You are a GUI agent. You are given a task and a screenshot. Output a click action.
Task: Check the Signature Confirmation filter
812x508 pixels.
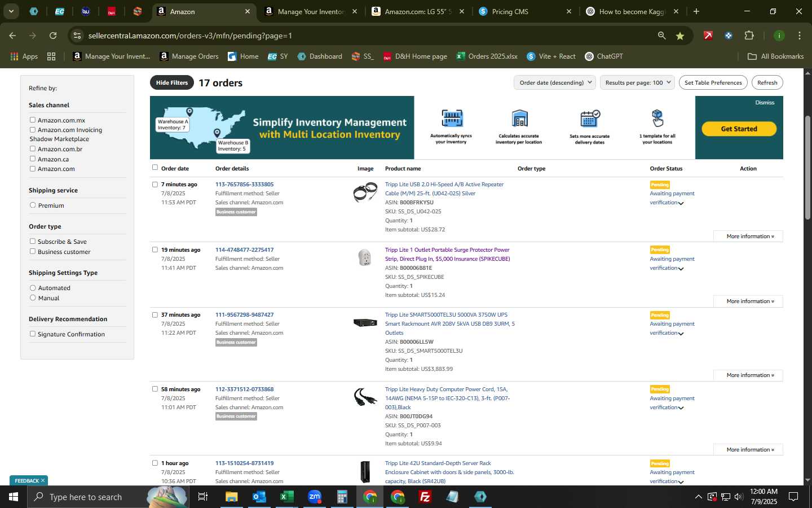point(33,334)
